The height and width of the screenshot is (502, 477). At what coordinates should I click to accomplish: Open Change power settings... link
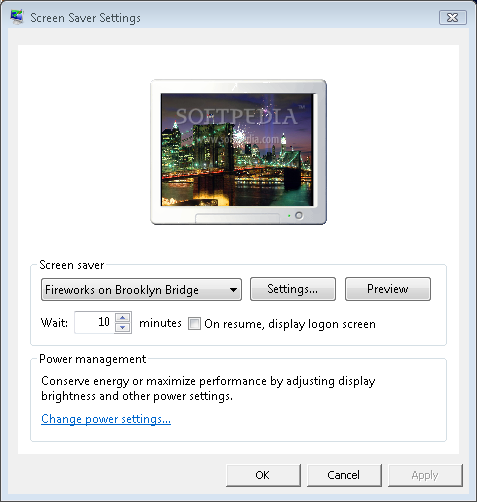pyautogui.click(x=106, y=419)
